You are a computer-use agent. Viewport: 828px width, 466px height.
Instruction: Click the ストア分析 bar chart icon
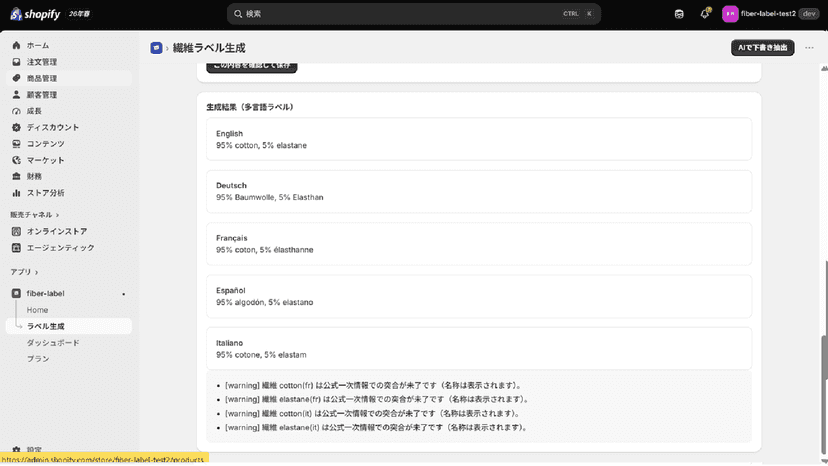(16, 193)
